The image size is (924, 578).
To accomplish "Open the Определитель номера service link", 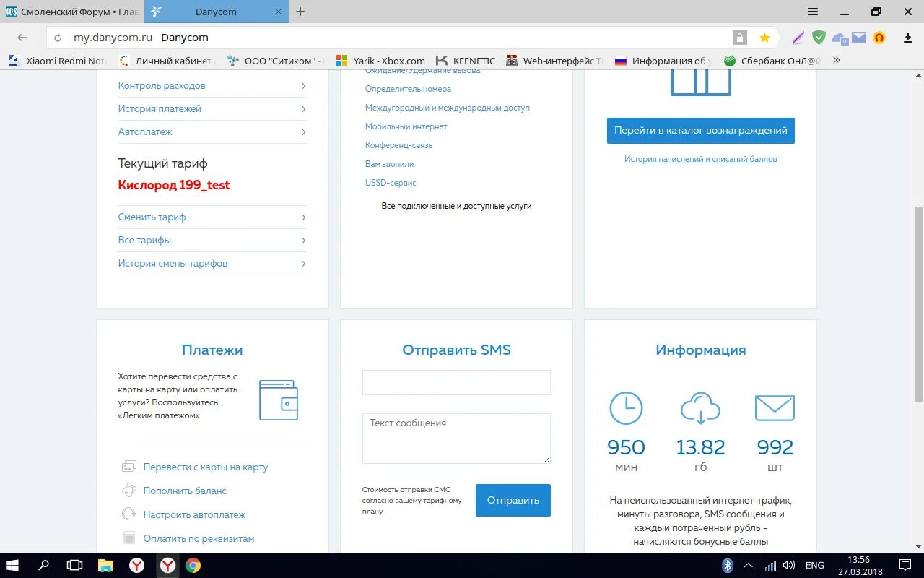I will click(x=408, y=89).
